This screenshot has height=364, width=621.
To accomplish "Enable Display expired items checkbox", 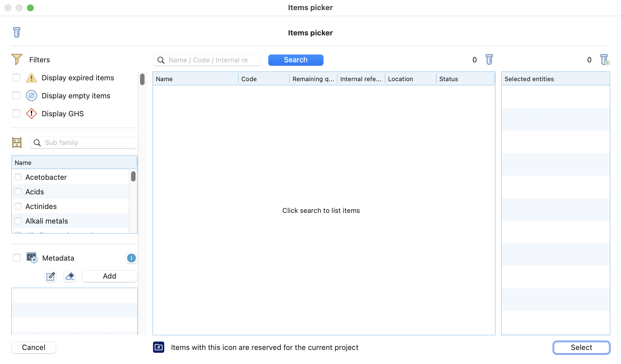I will (16, 78).
